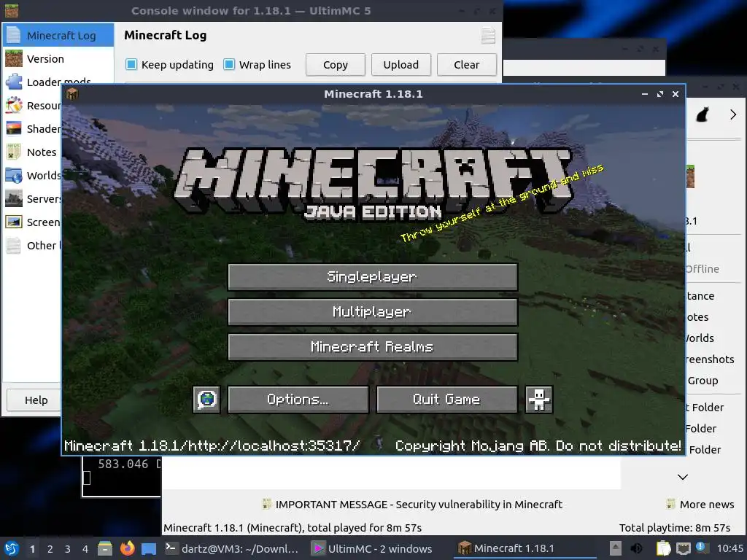Image resolution: width=747 pixels, height=560 pixels.
Task: Select the Notes page in console sidebar
Action: coord(32,152)
